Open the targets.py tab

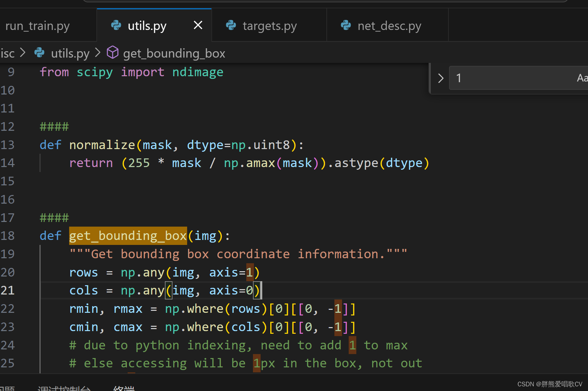click(269, 26)
